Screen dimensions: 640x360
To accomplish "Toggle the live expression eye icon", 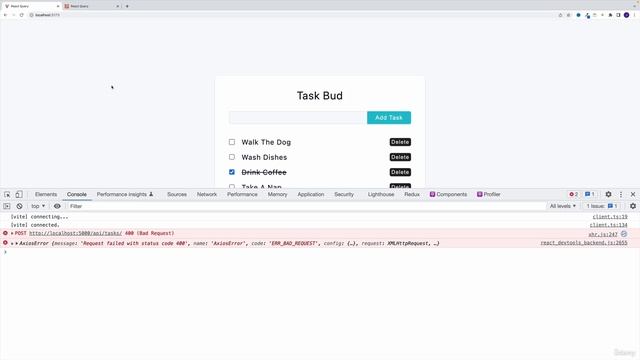I will [x=57, y=206].
